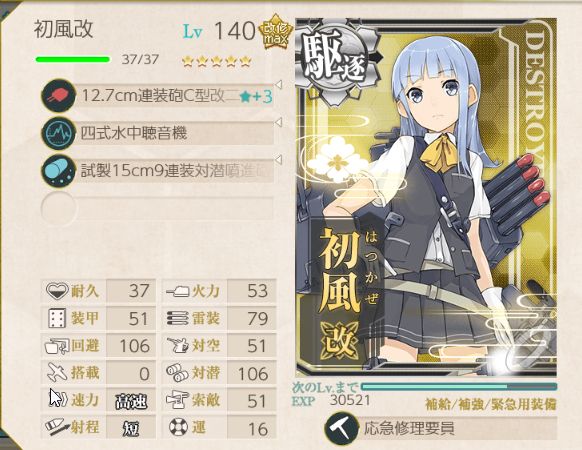The width and height of the screenshot is (582, 450).
Task: Click the 搭載 aircraft icon
Action: [58, 372]
